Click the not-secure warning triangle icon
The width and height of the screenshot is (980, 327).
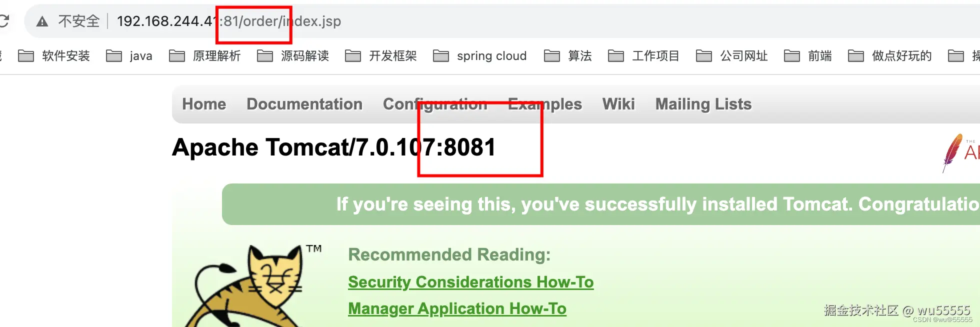click(x=42, y=21)
